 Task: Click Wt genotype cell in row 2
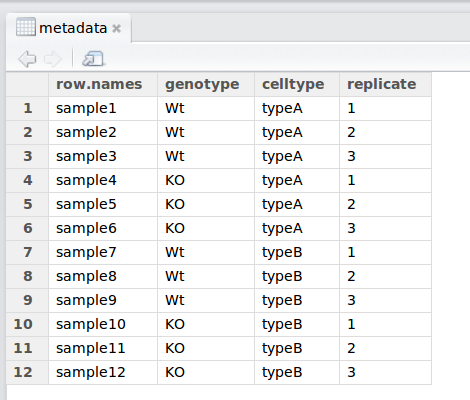pos(206,133)
